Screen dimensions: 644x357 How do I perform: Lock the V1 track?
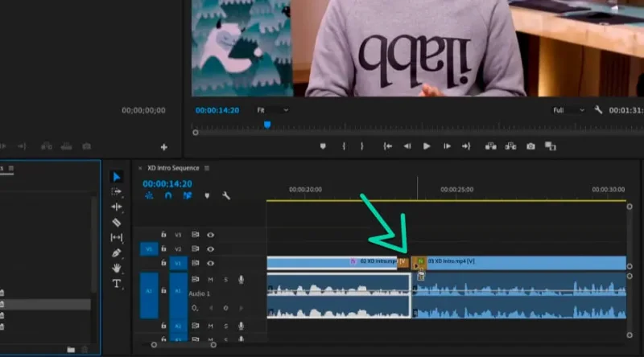163,263
